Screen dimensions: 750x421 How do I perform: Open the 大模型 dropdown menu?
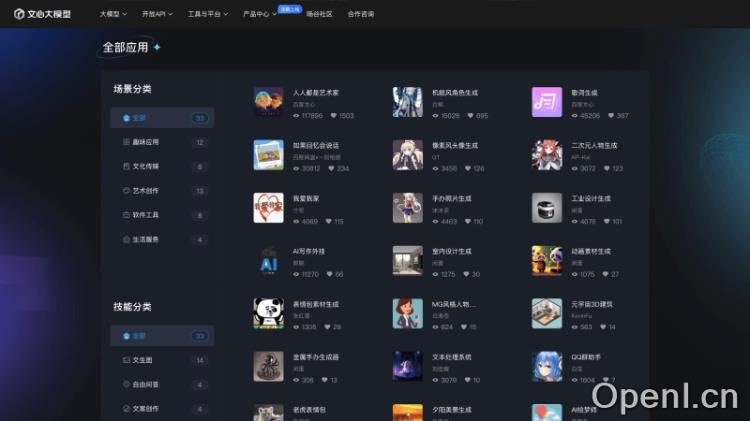pos(113,14)
